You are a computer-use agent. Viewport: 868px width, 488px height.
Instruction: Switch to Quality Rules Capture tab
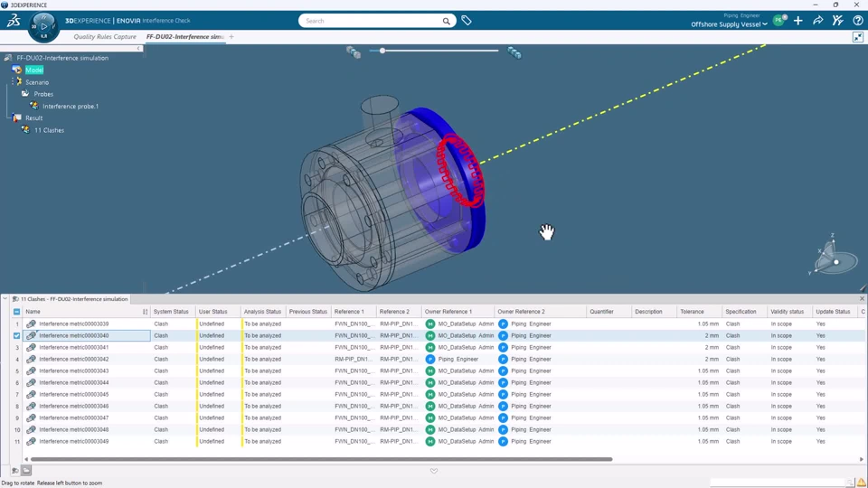[x=105, y=36]
